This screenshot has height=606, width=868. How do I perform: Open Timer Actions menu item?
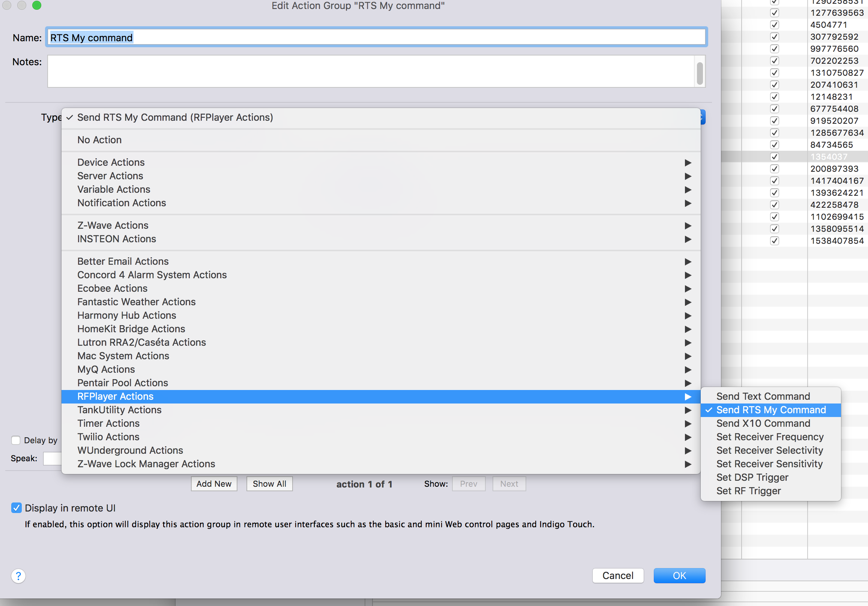[381, 423]
